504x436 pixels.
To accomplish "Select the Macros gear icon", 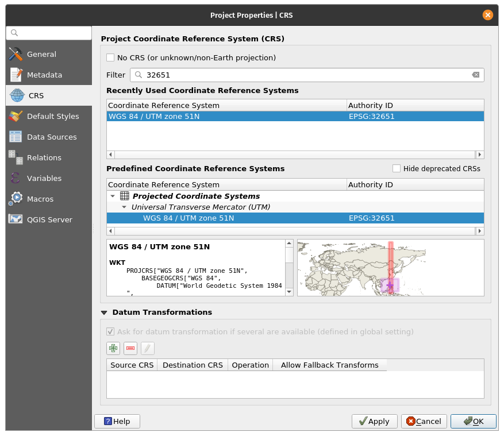I will click(16, 199).
